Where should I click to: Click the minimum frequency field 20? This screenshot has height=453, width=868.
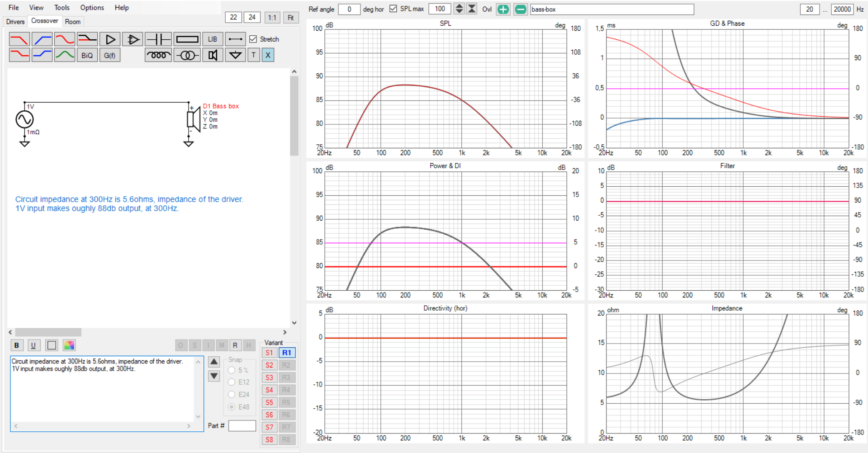[810, 9]
